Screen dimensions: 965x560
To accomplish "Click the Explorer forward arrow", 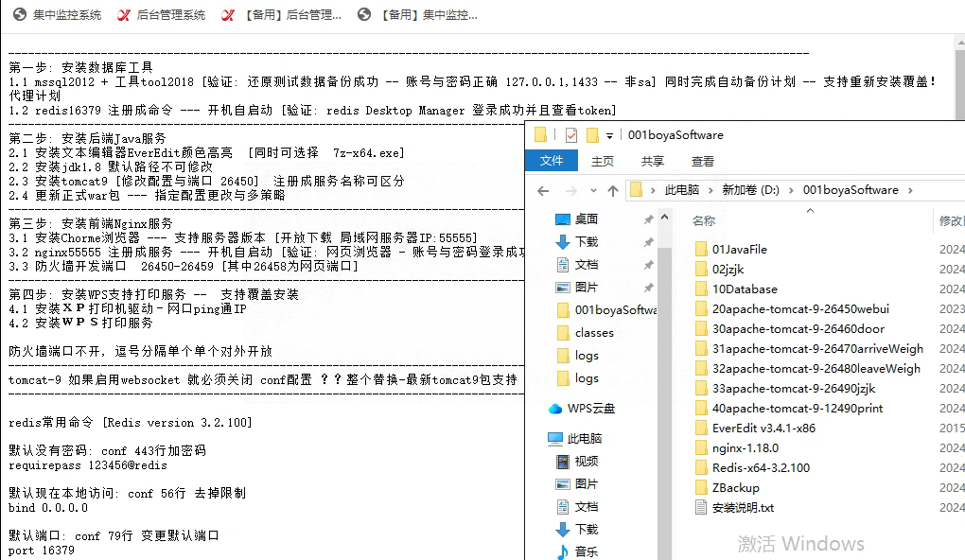I will (571, 191).
